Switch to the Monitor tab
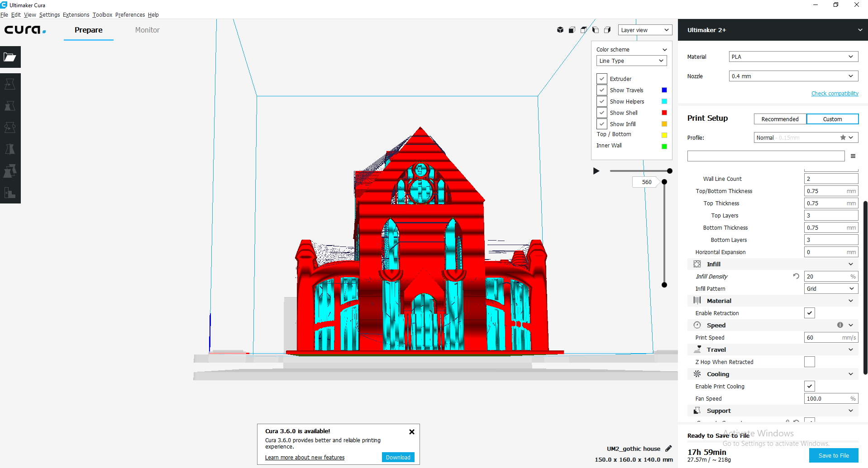The height and width of the screenshot is (468, 868). coord(147,30)
